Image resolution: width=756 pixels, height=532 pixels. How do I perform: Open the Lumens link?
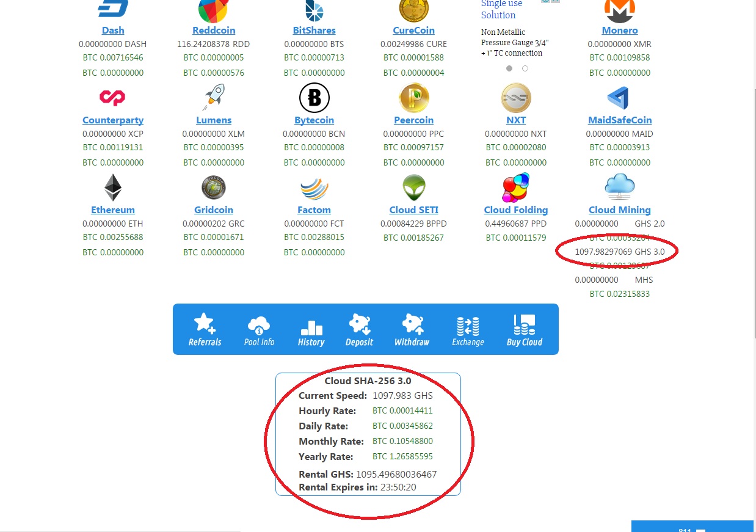click(214, 120)
